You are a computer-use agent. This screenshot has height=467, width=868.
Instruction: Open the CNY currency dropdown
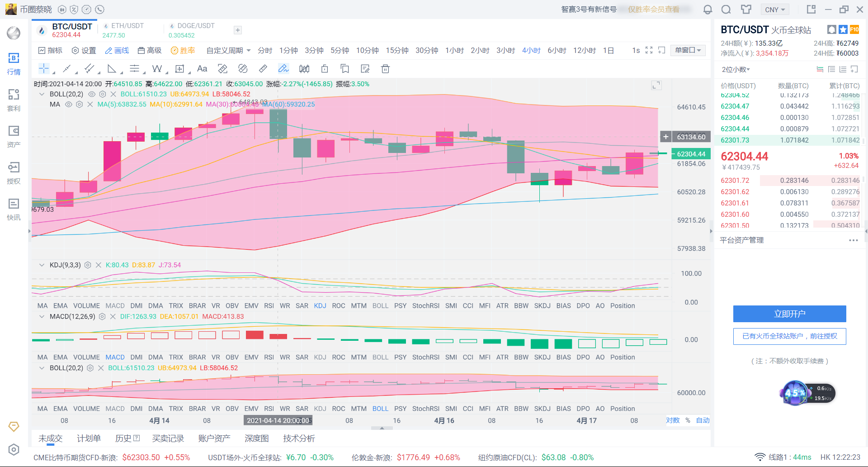tap(775, 10)
